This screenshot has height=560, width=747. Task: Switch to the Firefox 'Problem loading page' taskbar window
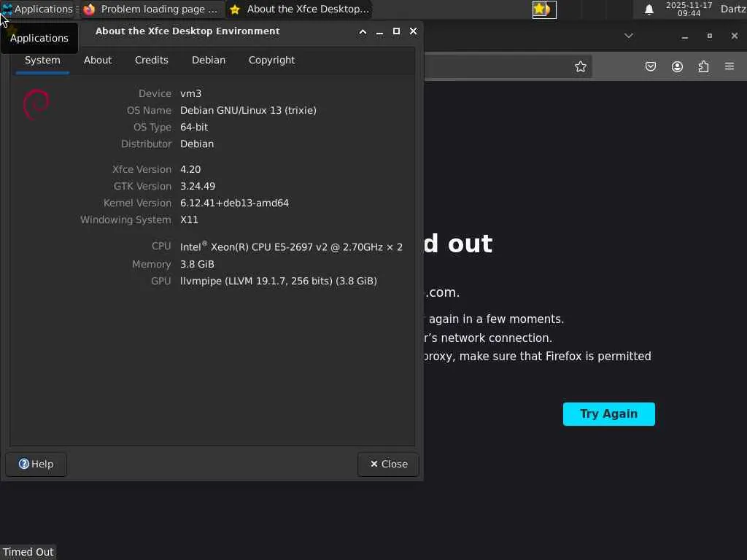[x=151, y=9]
